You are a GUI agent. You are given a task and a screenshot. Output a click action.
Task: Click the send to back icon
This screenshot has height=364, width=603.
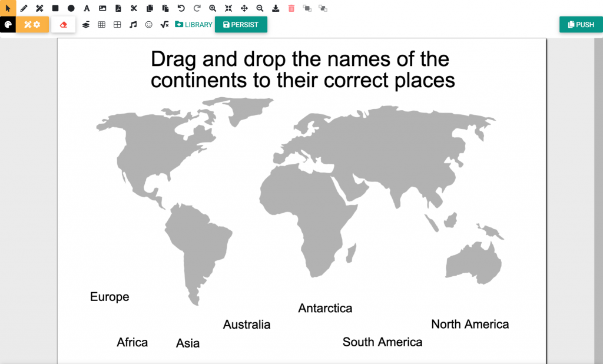point(323,8)
